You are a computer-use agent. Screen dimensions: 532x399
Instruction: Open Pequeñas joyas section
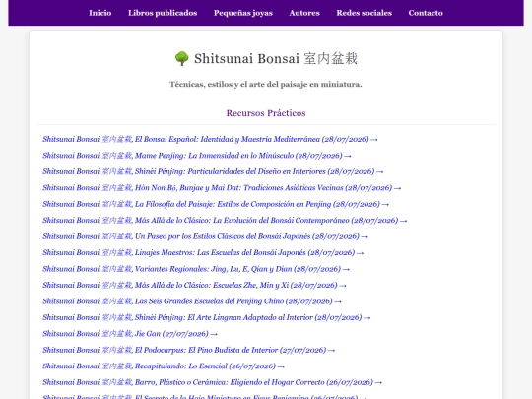pyautogui.click(x=243, y=13)
